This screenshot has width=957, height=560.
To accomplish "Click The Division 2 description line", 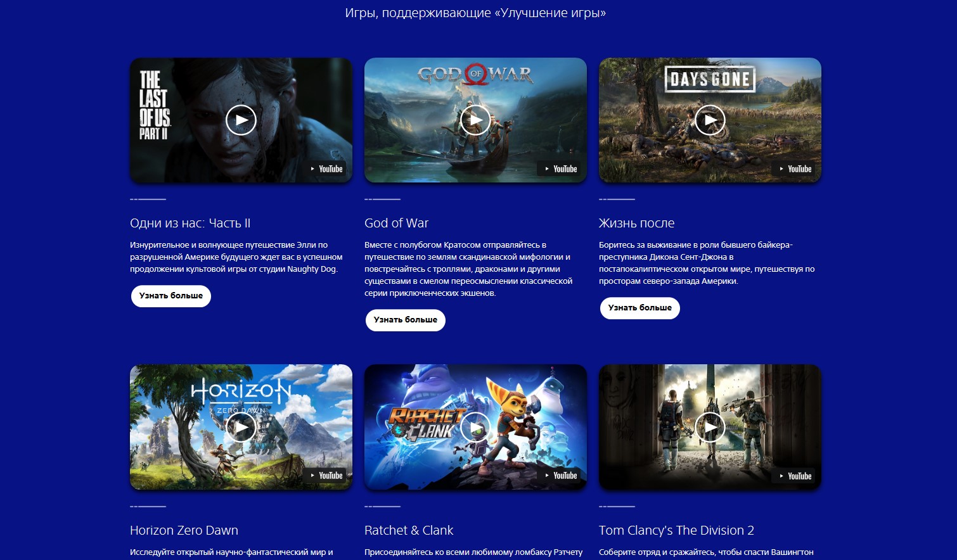I will pyautogui.click(x=706, y=552).
